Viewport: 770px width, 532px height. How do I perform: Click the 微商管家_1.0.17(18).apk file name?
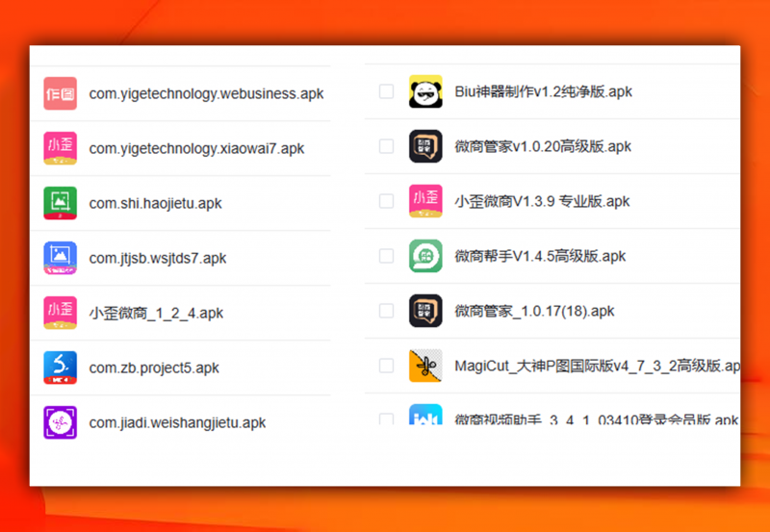pyautogui.click(x=534, y=311)
